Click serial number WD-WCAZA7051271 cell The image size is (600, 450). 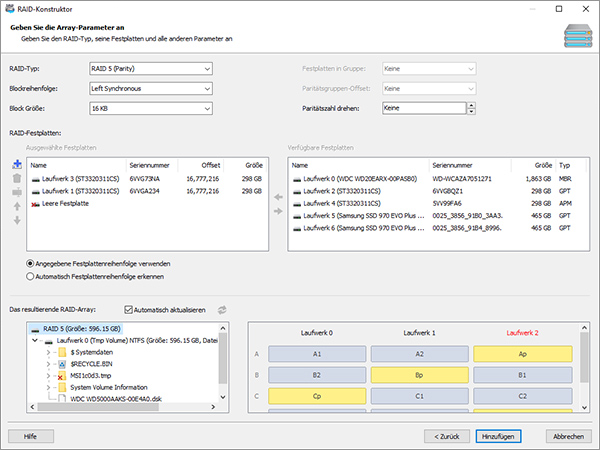[x=462, y=179]
